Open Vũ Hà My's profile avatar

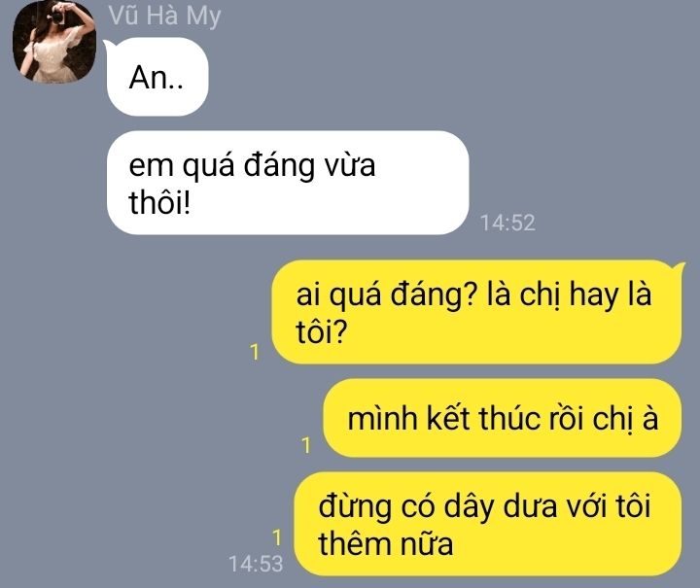point(54,41)
